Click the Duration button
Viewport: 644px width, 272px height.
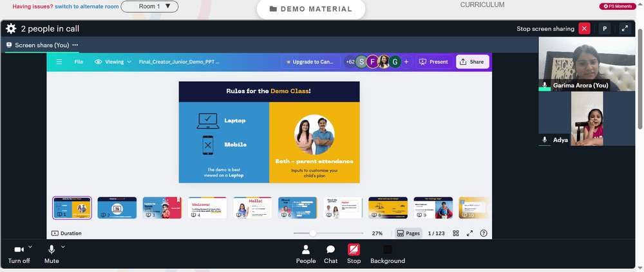point(66,233)
